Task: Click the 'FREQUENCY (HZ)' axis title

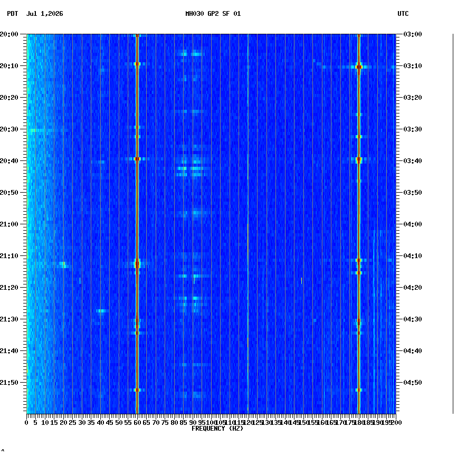Action: (x=217, y=429)
